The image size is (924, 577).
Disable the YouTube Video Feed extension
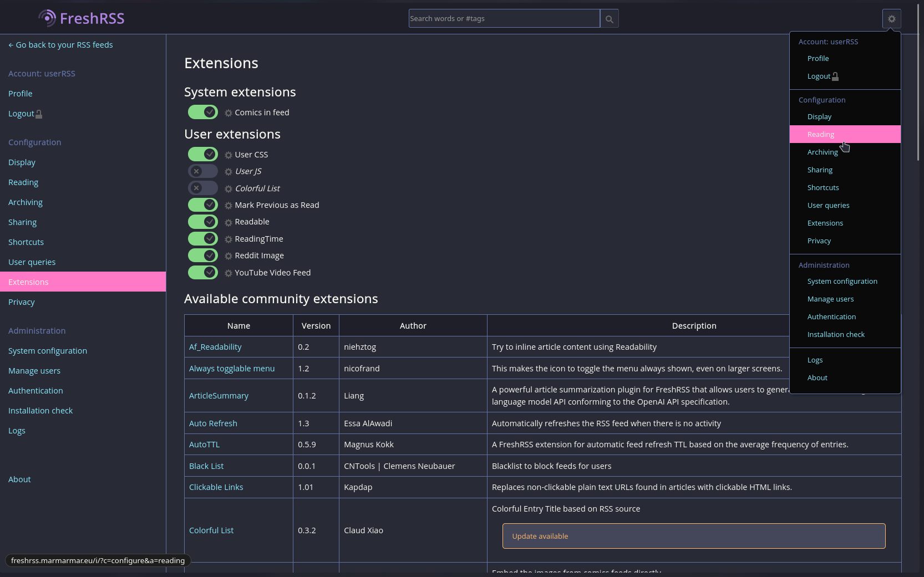[203, 272]
